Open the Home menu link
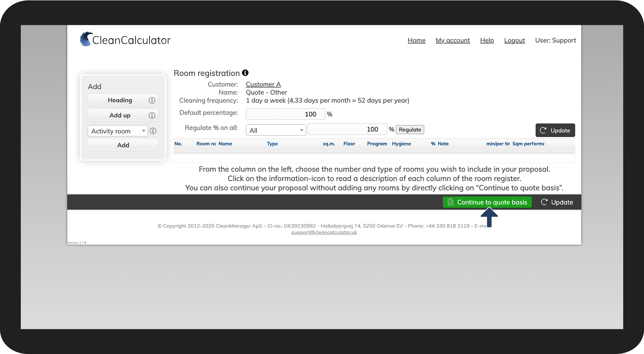The width and height of the screenshot is (644, 354). (x=416, y=40)
